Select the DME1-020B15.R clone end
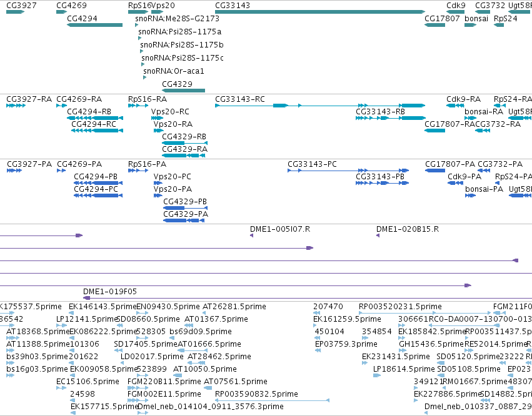This screenshot has height=416, width=532. (x=378, y=235)
